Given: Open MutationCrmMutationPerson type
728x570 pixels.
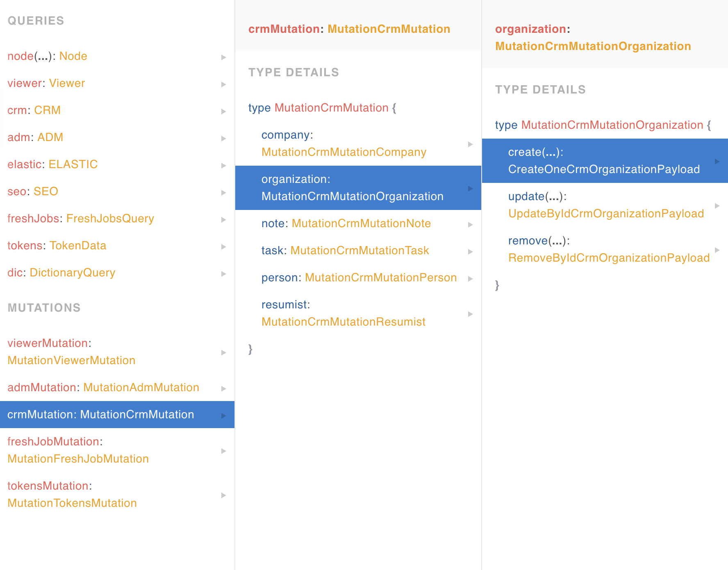Looking at the screenshot, I should (381, 278).
